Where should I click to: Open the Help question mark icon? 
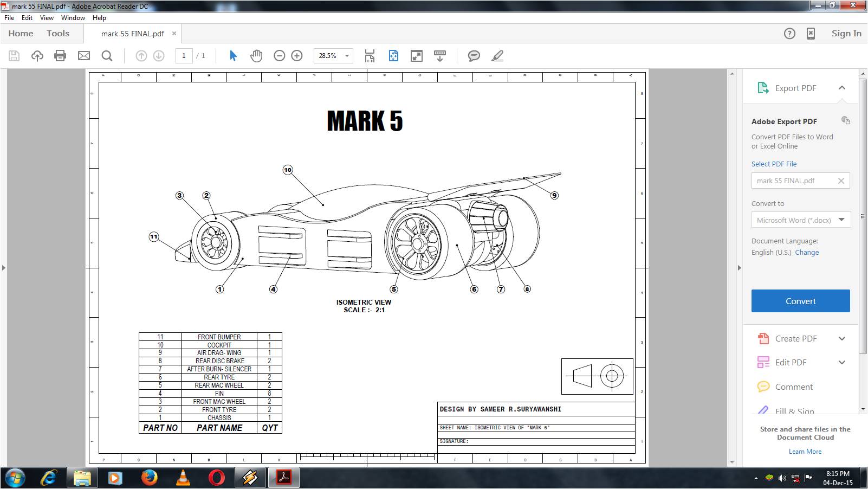(x=789, y=34)
